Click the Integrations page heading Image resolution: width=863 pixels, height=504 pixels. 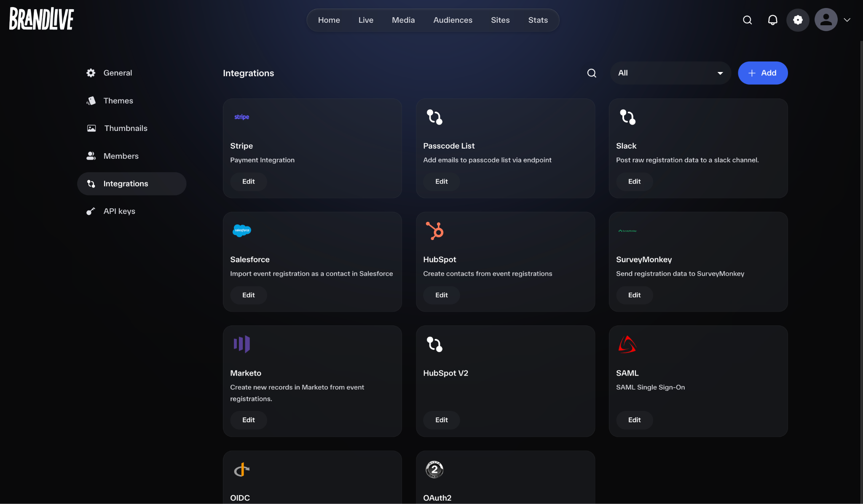click(249, 73)
